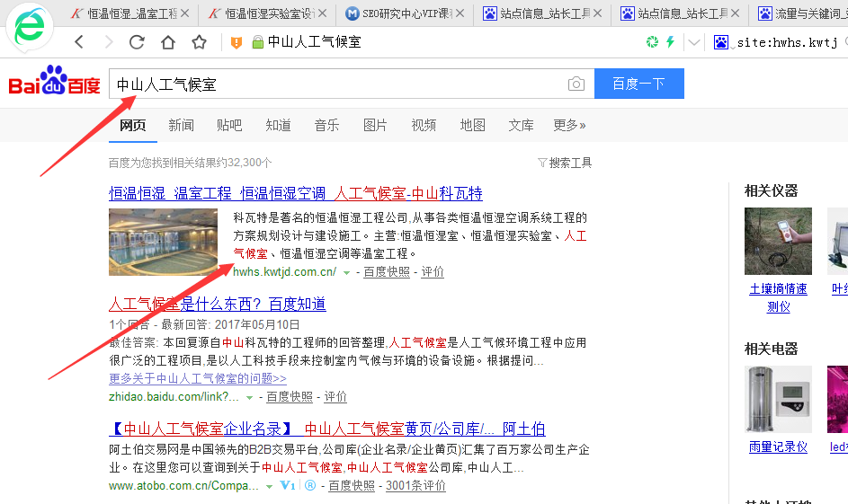Select the 贴吧 tab
The image size is (848, 504).
pos(229,125)
